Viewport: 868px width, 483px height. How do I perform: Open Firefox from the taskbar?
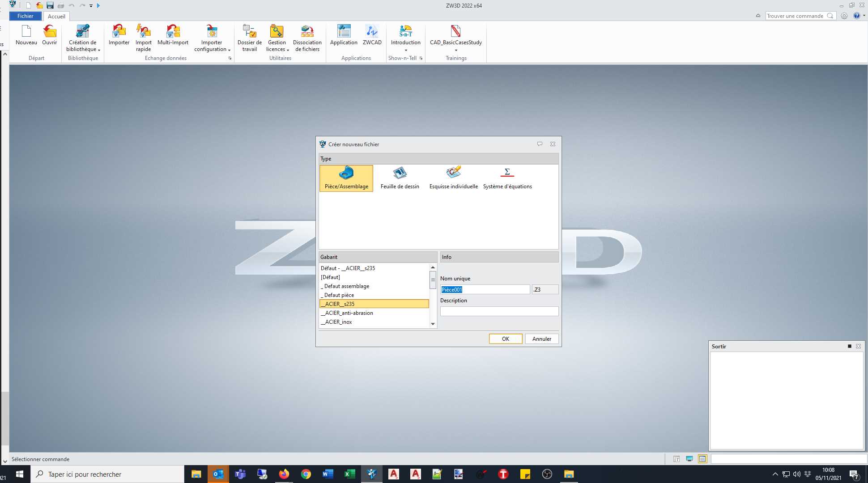[284, 474]
